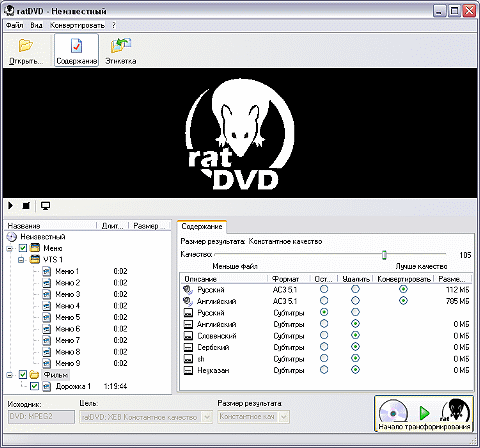Click Начало трансформирования button
Screen dimensions: 480x448
pos(424,414)
